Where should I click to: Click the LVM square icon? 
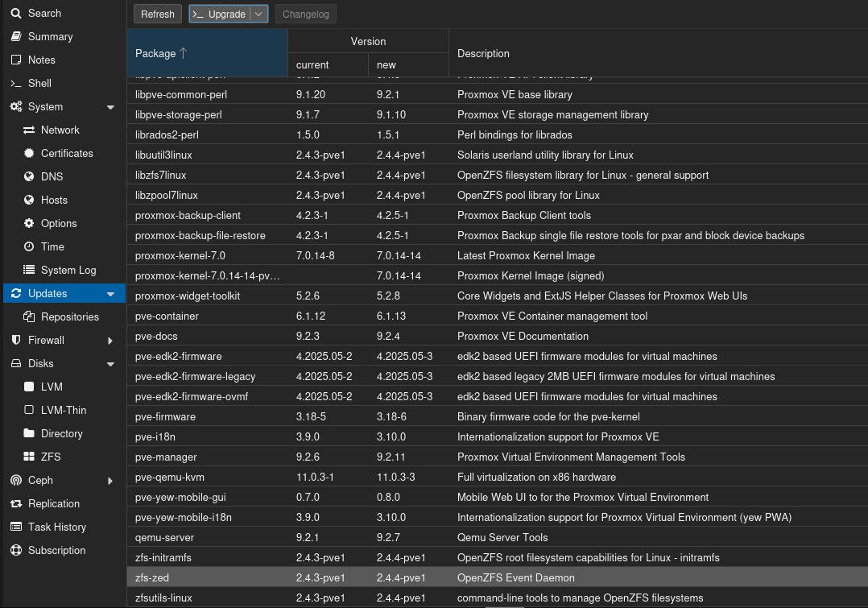(29, 387)
